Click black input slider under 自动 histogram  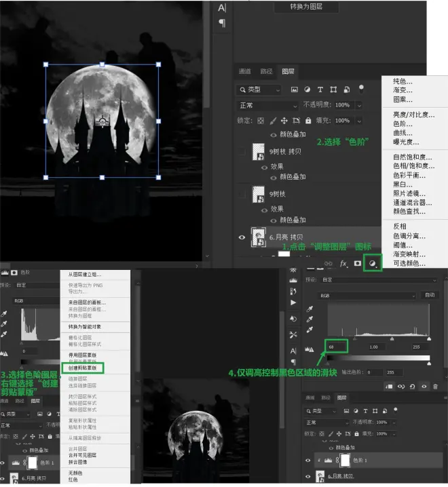point(355,338)
